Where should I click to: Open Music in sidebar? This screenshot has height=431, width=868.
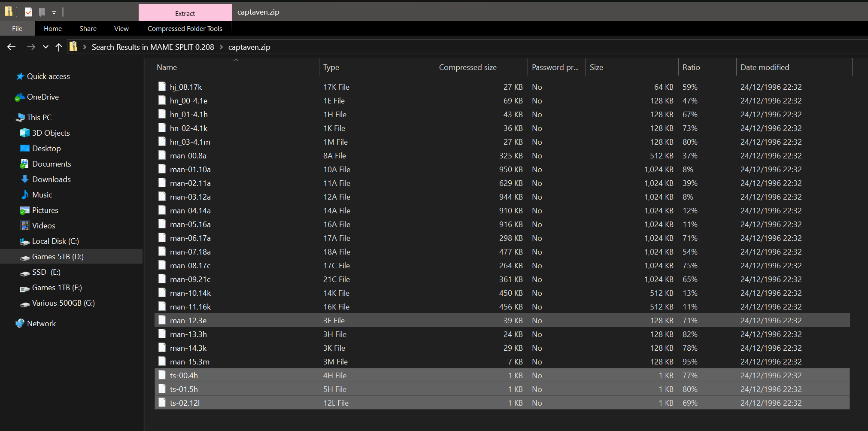[x=42, y=194]
